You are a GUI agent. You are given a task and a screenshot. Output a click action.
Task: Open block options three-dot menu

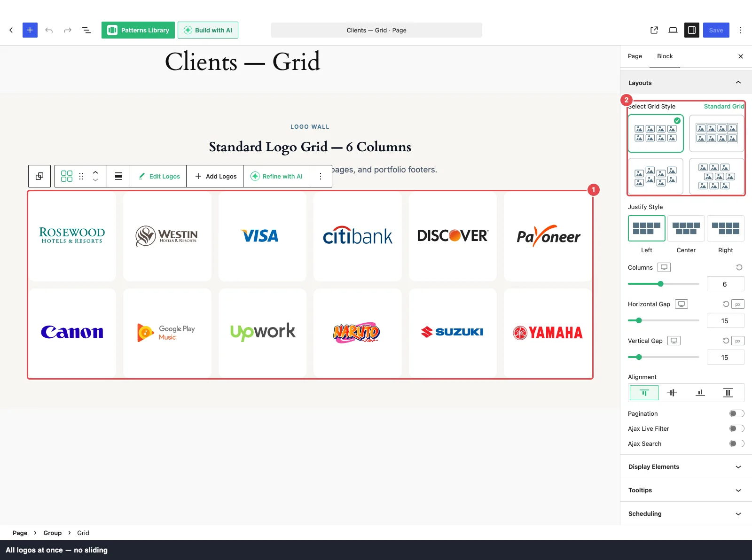321,176
